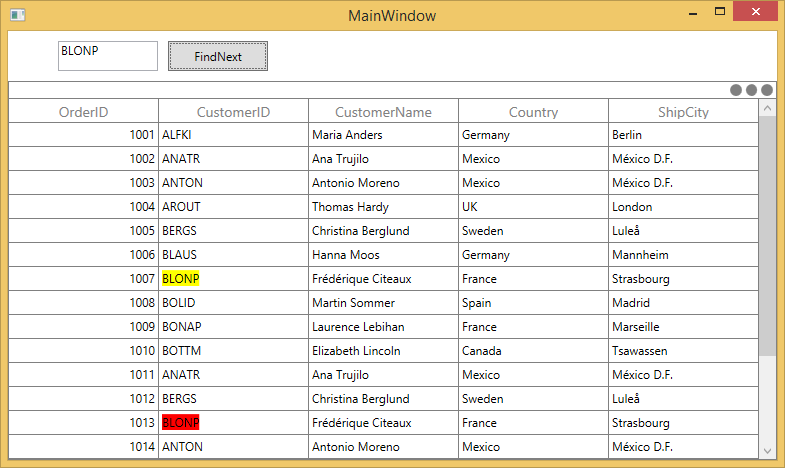This screenshot has width=785, height=468.
Task: Select BERGS in row 1005
Action: point(233,231)
